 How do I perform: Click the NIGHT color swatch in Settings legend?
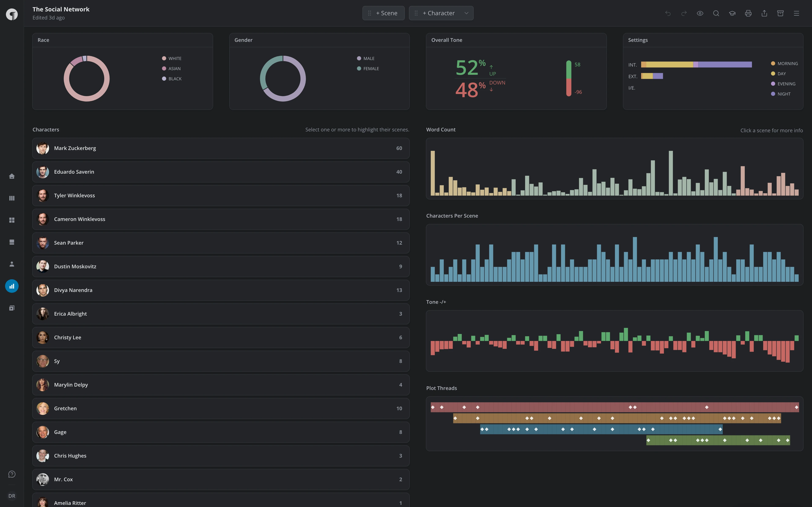[773, 94]
